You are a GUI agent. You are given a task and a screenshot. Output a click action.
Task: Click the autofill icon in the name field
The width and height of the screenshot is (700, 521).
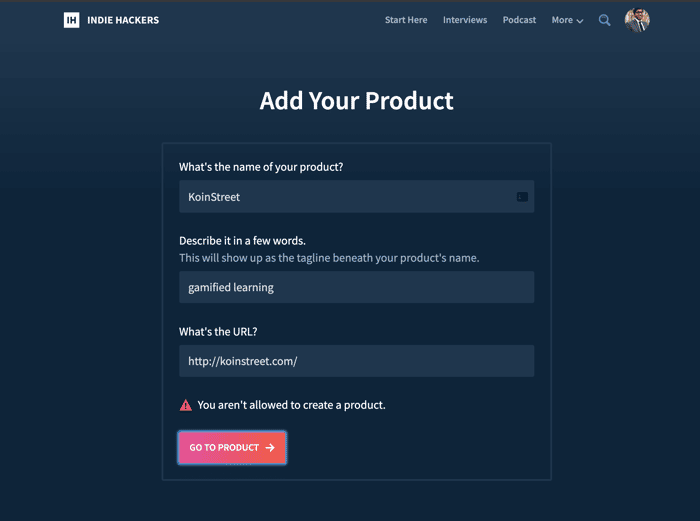522,197
